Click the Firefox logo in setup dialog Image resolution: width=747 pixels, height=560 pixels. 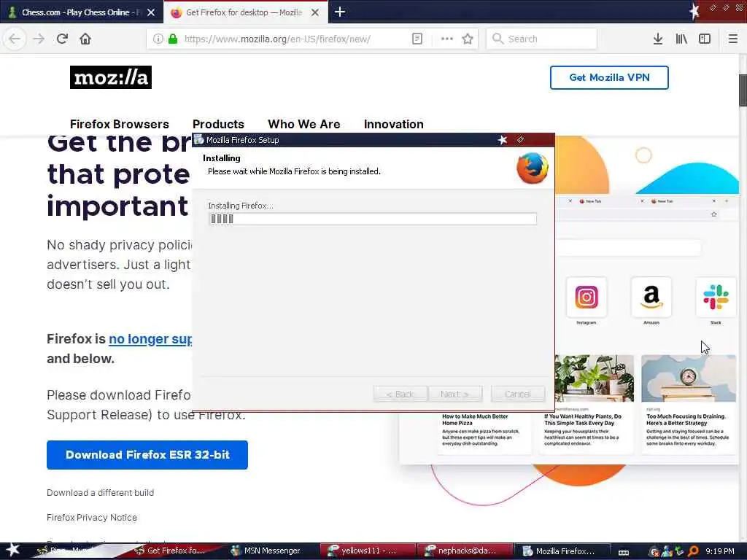tap(532, 168)
